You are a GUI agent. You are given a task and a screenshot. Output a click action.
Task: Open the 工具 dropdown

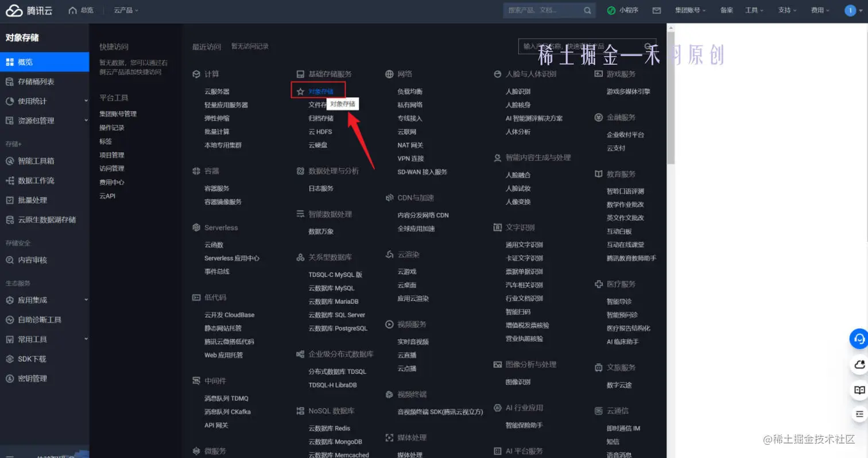click(x=754, y=10)
